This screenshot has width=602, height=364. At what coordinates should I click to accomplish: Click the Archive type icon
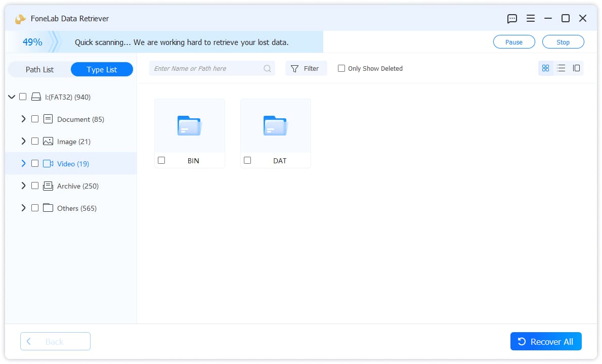(48, 186)
